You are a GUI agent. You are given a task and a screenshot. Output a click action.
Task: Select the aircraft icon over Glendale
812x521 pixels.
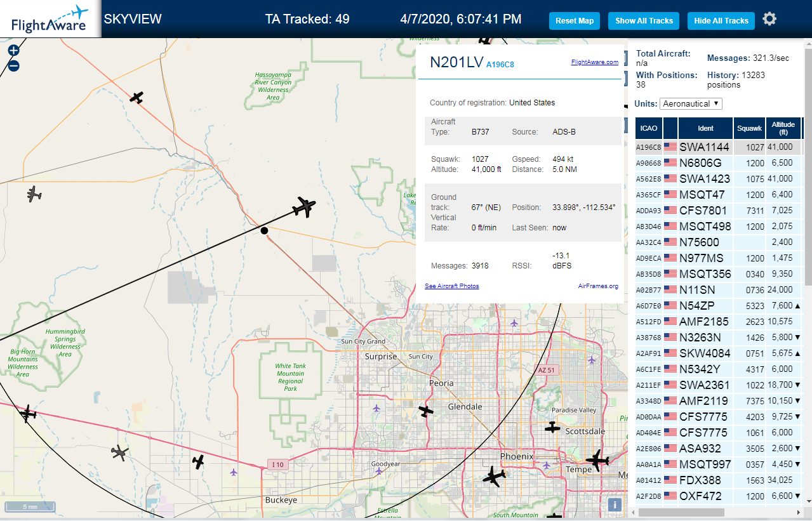coord(426,411)
